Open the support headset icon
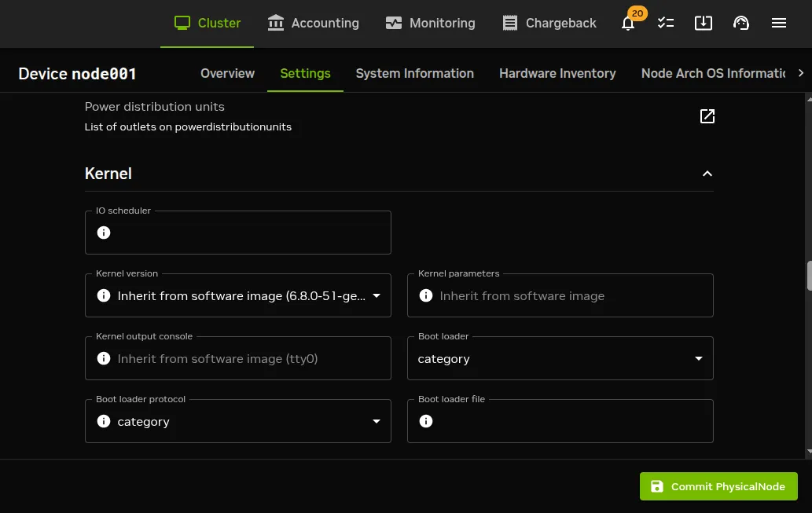812x513 pixels. point(741,23)
